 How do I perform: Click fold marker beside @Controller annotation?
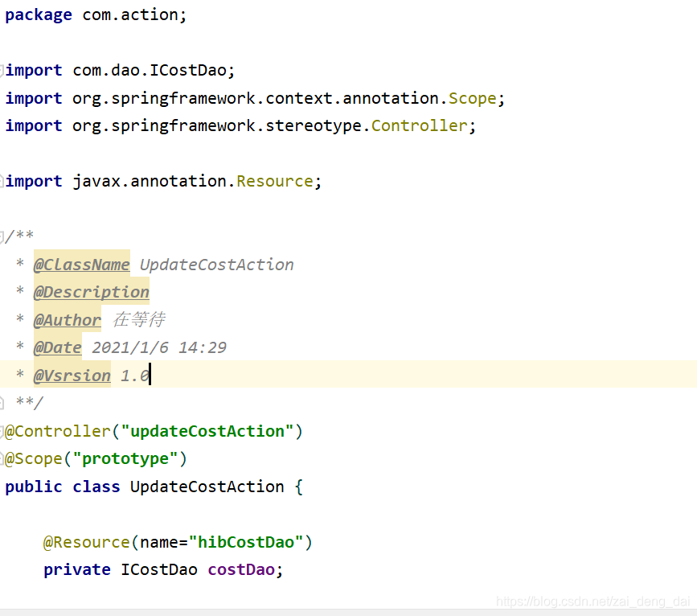(x=2, y=431)
